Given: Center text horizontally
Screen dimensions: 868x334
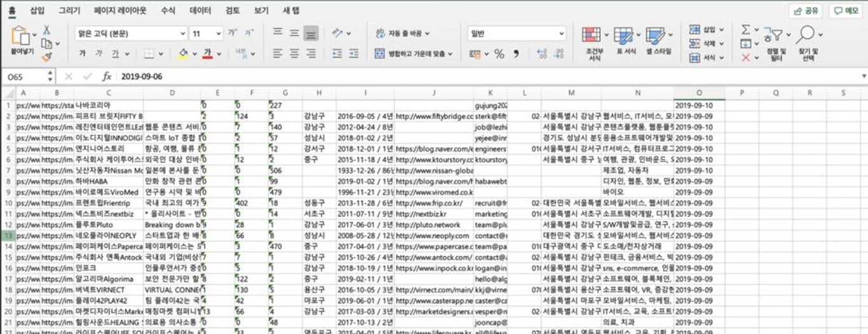Looking at the screenshot, I should point(294,53).
